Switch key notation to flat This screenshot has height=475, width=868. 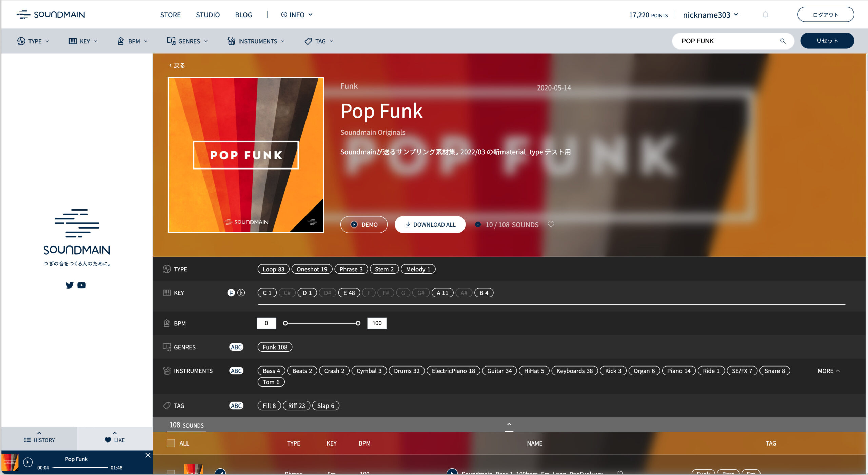click(x=241, y=293)
